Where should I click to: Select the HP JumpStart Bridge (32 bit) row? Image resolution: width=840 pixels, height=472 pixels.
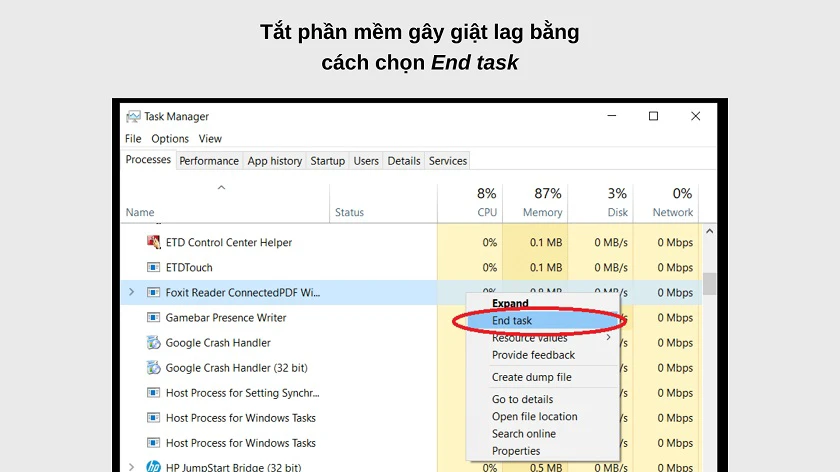coord(411,466)
